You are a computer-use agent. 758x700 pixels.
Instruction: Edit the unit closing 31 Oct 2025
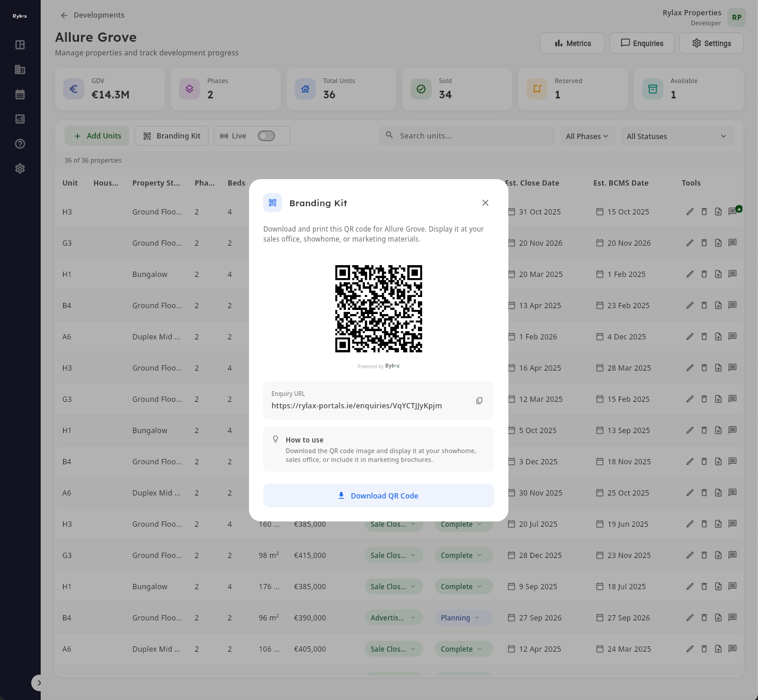(x=690, y=212)
